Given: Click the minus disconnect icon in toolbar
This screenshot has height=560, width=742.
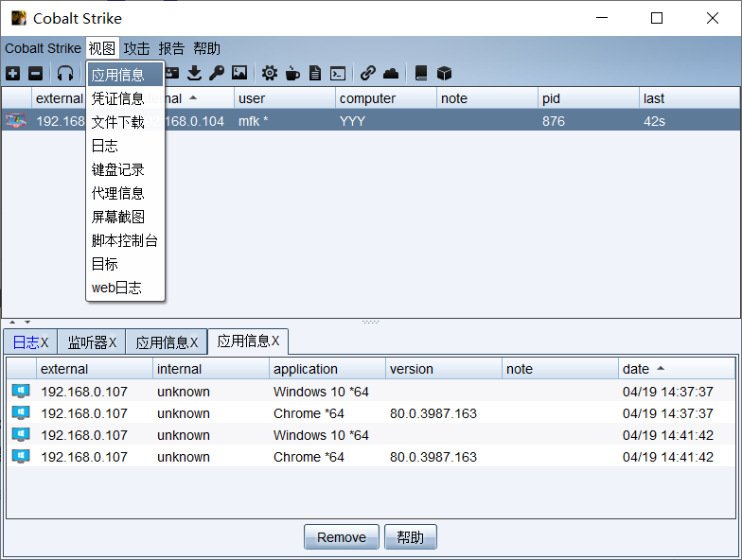Looking at the screenshot, I should click(35, 73).
